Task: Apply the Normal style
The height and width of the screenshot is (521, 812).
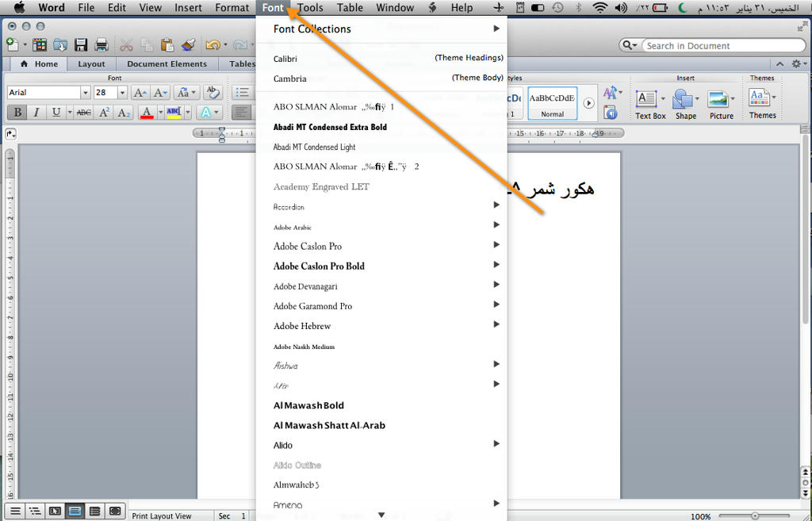Action: (x=552, y=104)
